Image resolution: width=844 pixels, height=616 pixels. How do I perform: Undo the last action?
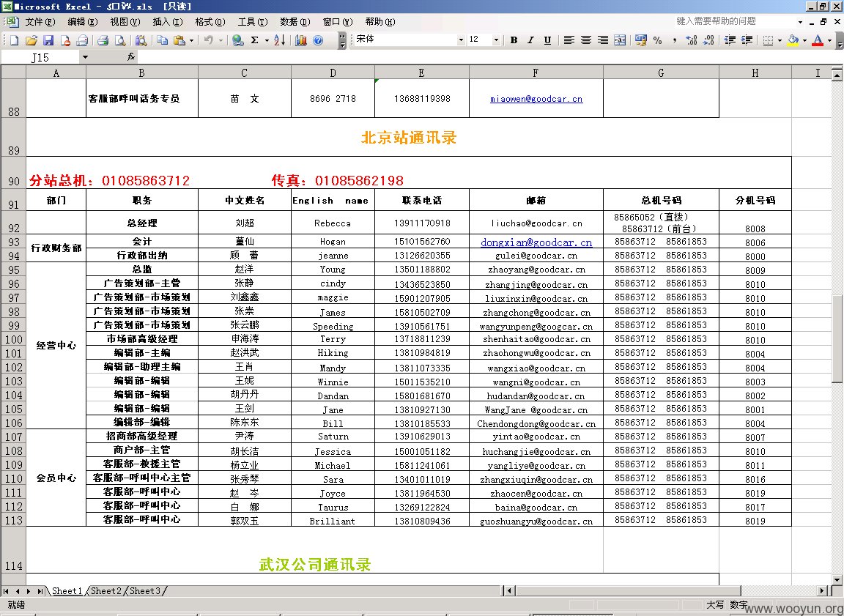[209, 40]
